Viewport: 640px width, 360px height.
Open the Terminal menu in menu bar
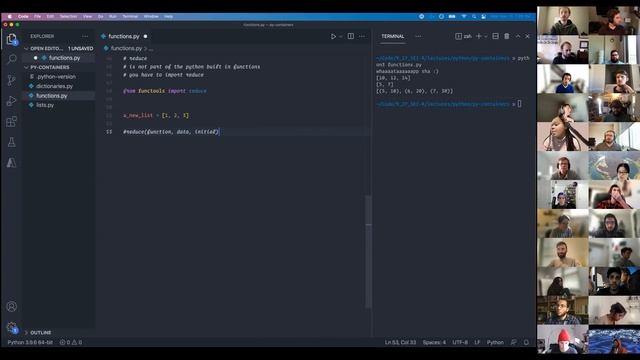point(130,16)
